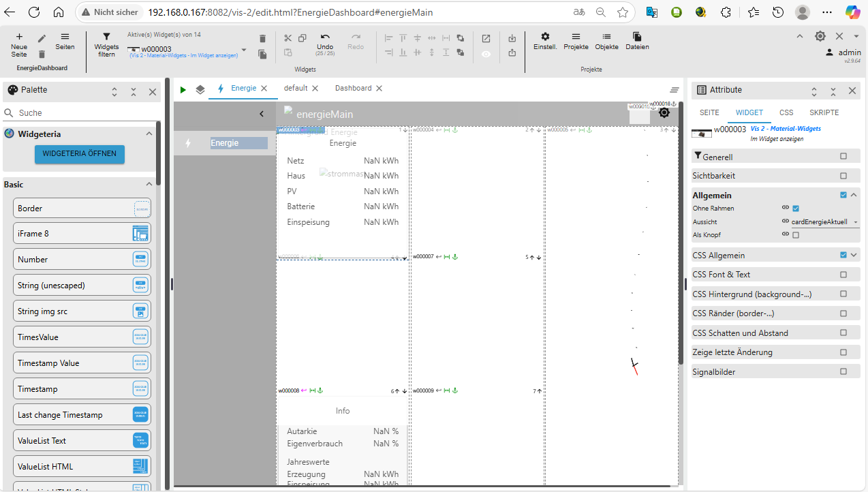
Task: Switch to the Dashboard view tab
Action: click(x=353, y=88)
